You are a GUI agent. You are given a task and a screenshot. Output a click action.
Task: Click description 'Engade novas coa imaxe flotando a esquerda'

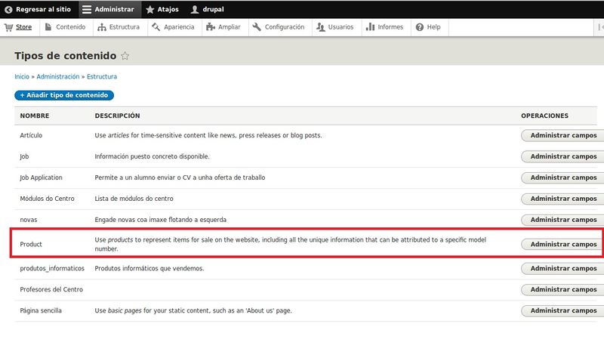(161, 220)
